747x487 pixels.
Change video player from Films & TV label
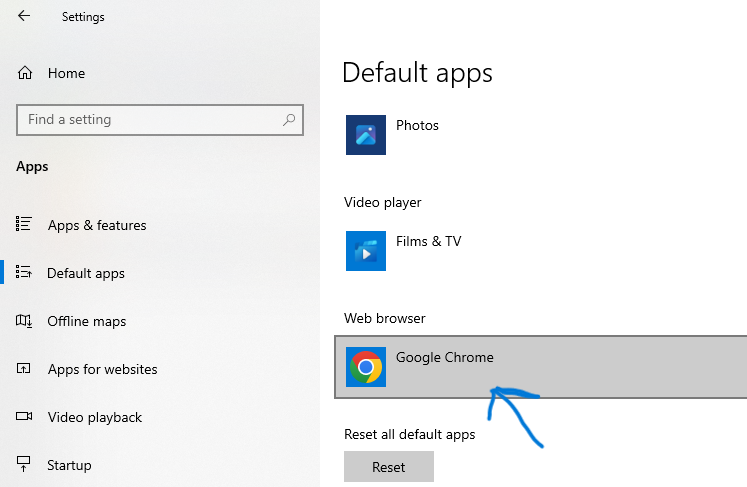[x=428, y=241]
